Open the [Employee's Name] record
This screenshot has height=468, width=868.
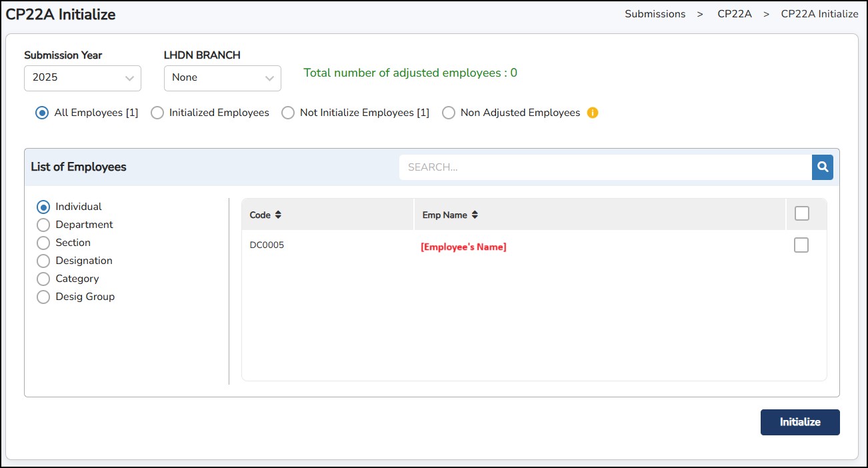coord(463,247)
